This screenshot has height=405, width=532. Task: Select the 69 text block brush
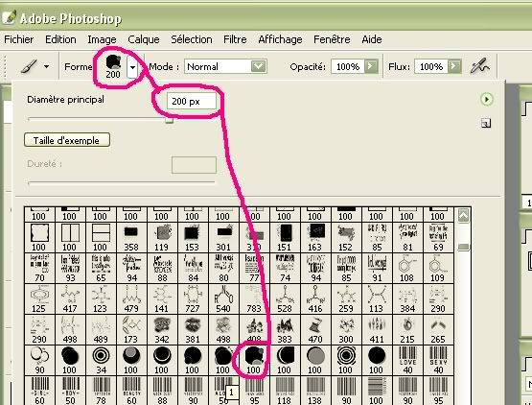438,237
